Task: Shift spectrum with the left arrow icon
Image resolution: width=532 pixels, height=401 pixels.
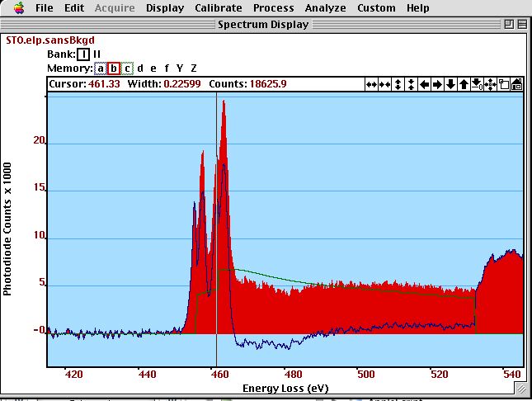Action: pyautogui.click(x=425, y=84)
